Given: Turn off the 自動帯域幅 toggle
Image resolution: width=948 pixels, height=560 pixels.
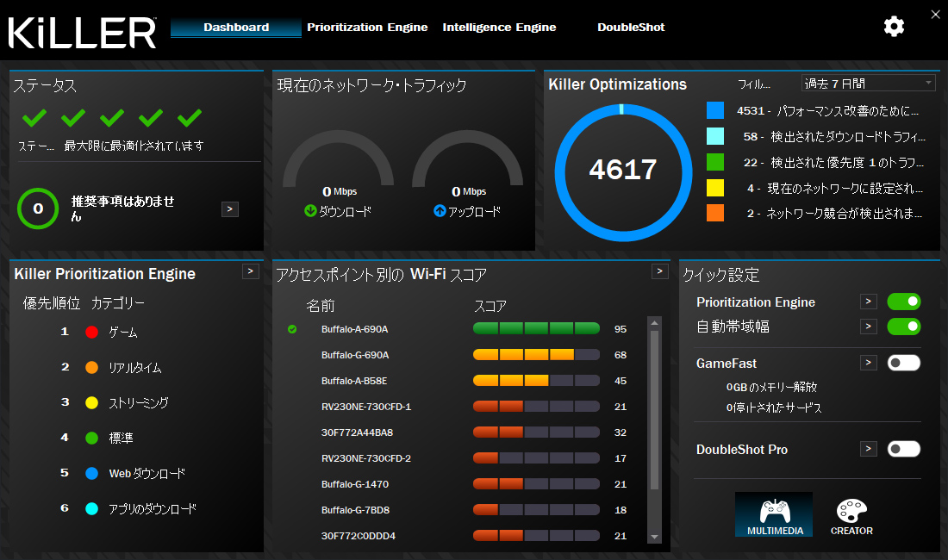Looking at the screenshot, I should pyautogui.click(x=903, y=327).
